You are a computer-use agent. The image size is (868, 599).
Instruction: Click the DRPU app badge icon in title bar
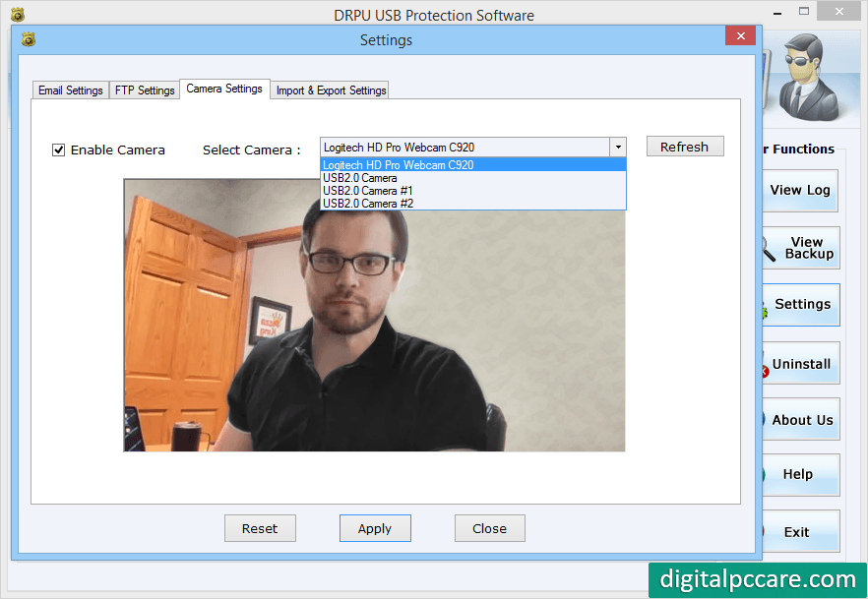[18, 15]
